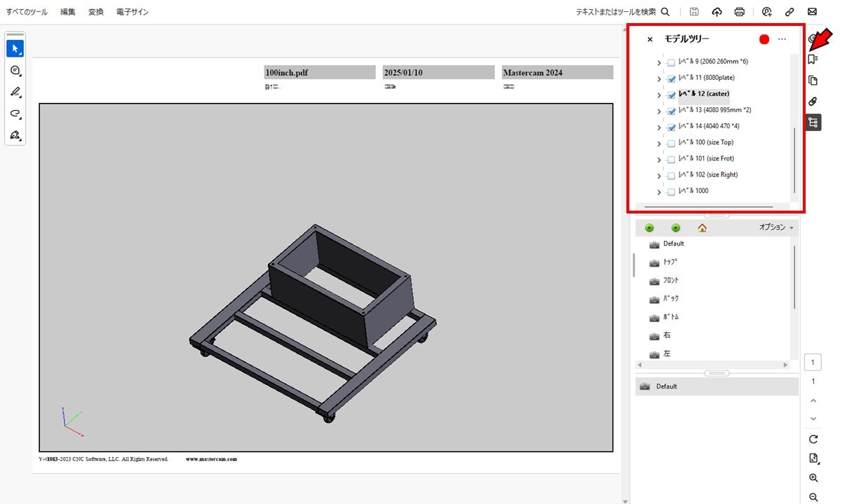842x504 pixels.
Task: Uncheck level 13 (4080 995mm *2)
Action: pos(671,110)
